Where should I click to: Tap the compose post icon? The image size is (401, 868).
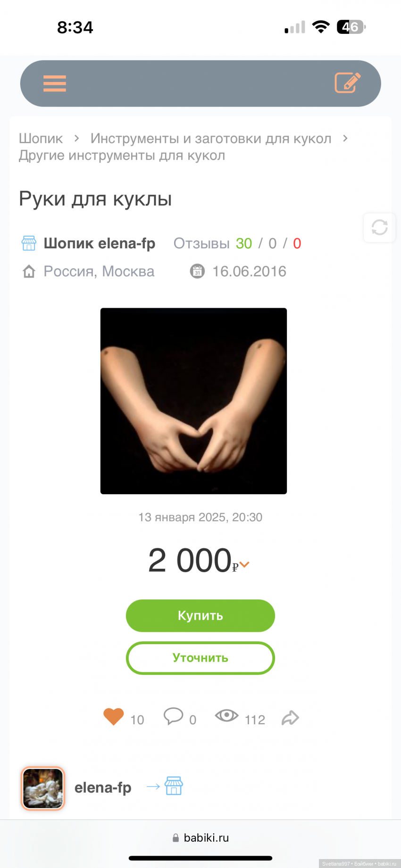(x=348, y=83)
